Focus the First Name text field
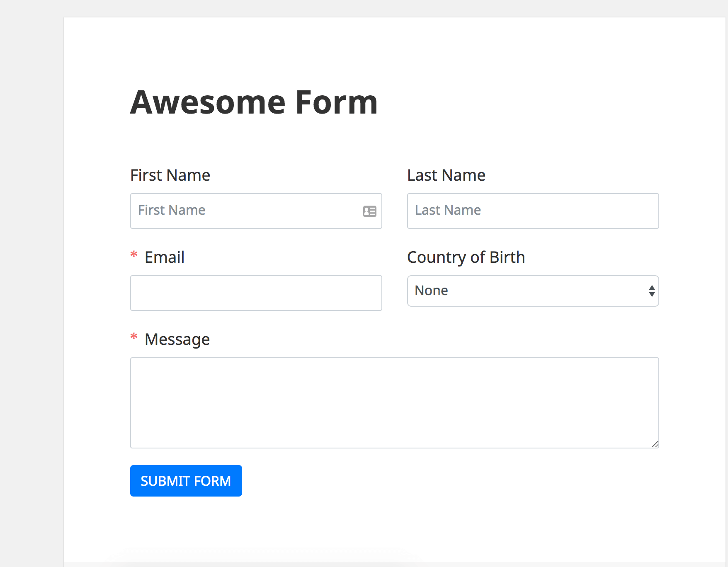Screen dimensions: 728x567 coord(249,211)
